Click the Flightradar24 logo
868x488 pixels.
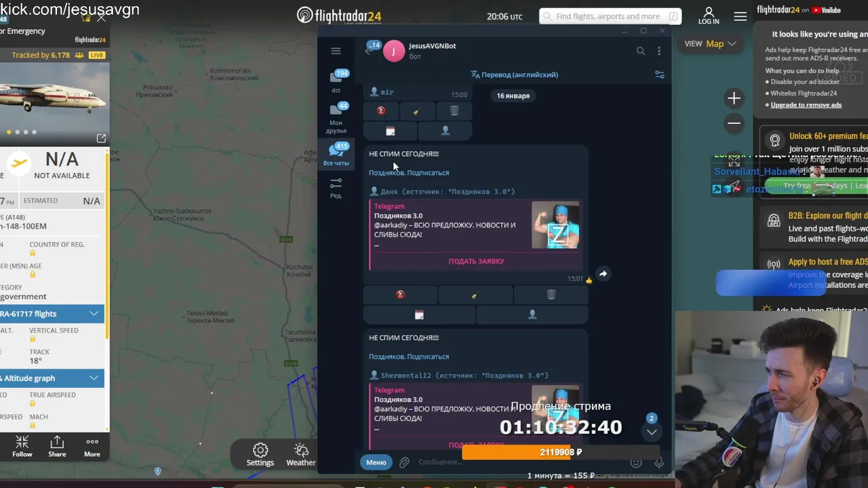click(x=340, y=15)
